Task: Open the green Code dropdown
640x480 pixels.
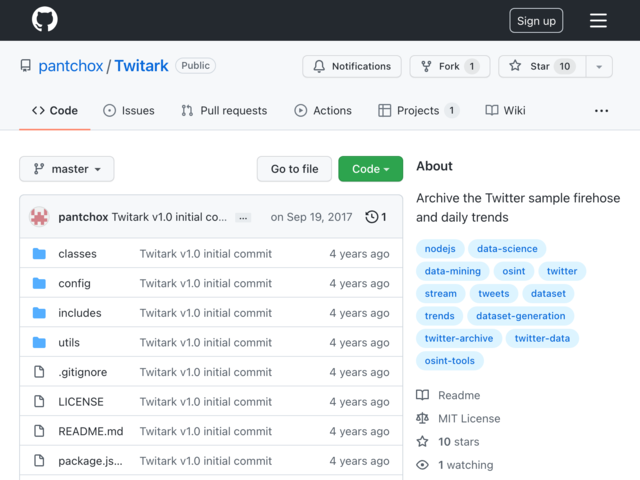Action: (371, 169)
